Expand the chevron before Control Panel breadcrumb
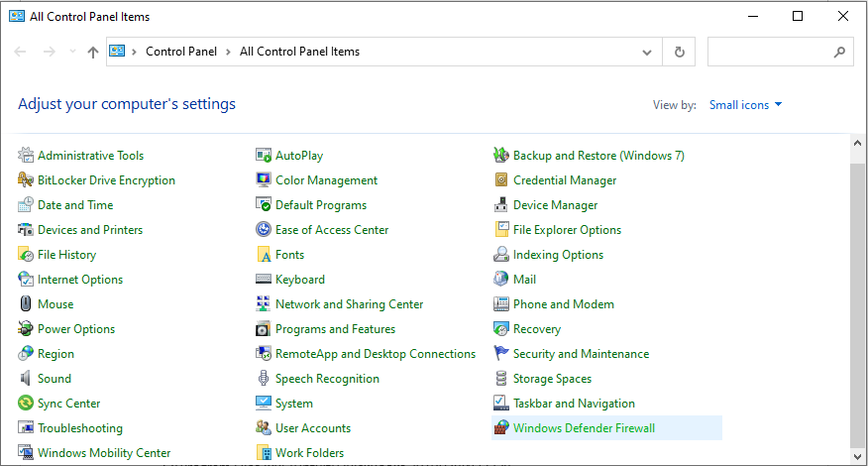The height and width of the screenshot is (466, 868). click(134, 52)
